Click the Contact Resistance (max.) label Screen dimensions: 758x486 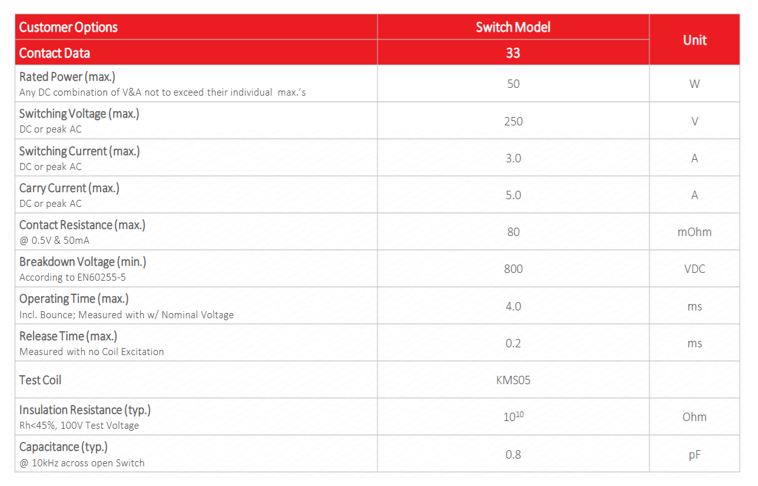click(x=82, y=225)
